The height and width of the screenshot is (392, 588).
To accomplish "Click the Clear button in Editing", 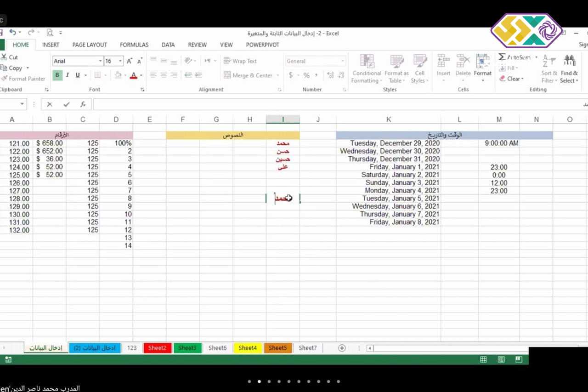I will click(x=511, y=79).
